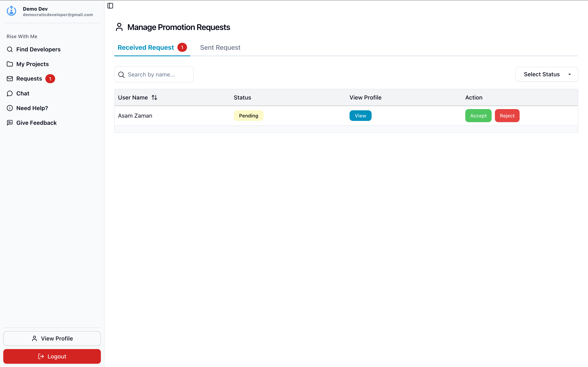The height and width of the screenshot is (367, 588).
Task: Click the Need Help info icon
Action: pos(10,108)
